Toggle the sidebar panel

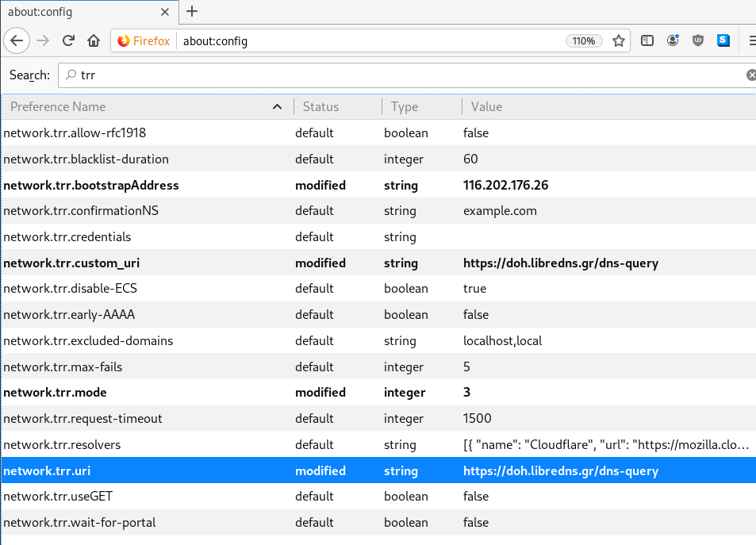coord(647,40)
